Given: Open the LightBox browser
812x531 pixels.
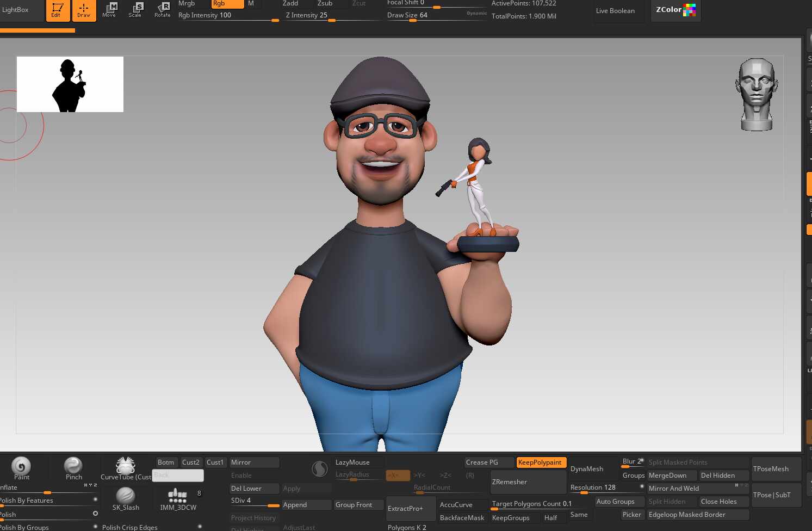Looking at the screenshot, I should (16, 10).
